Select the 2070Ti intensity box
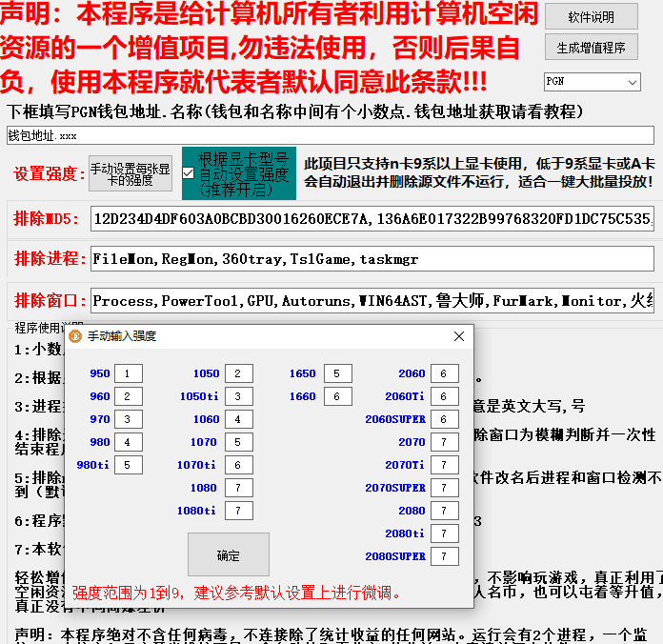This screenshot has height=644, width=663. pos(445,465)
